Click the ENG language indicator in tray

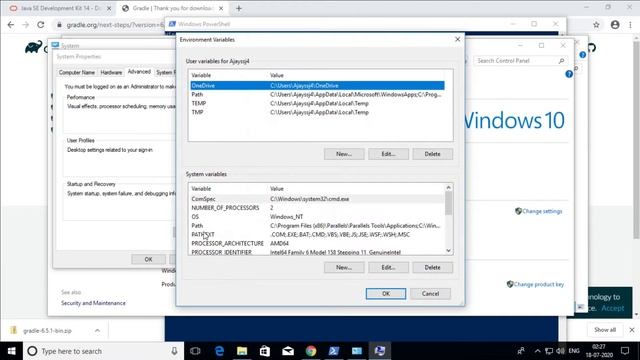click(x=574, y=351)
